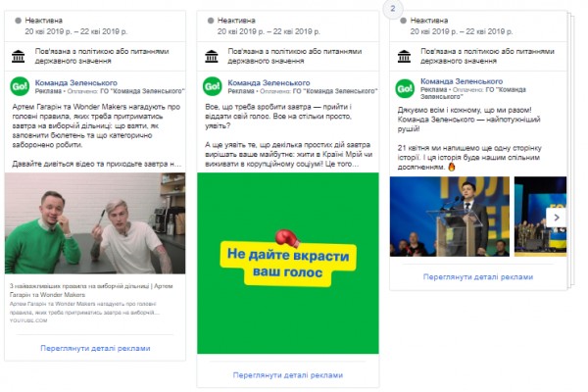Click the Go! avatar in first ad

click(x=20, y=86)
